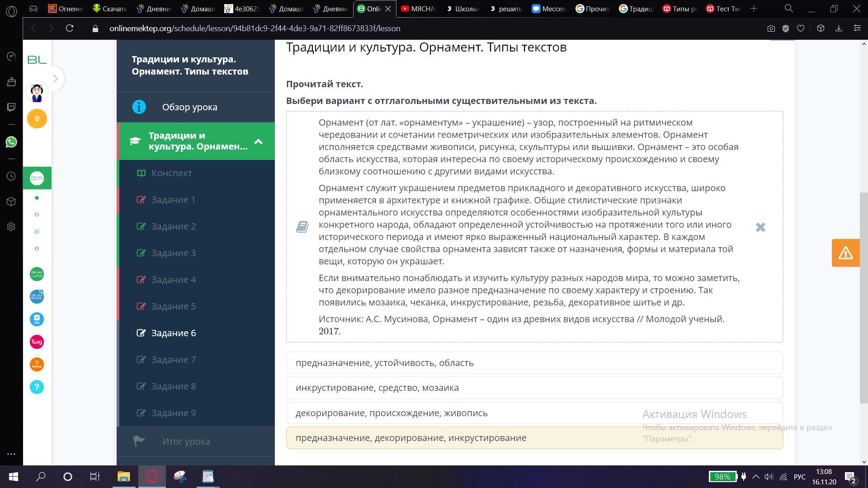
Task: Open WhatsApp from the Opera sidebar
Action: tap(11, 142)
